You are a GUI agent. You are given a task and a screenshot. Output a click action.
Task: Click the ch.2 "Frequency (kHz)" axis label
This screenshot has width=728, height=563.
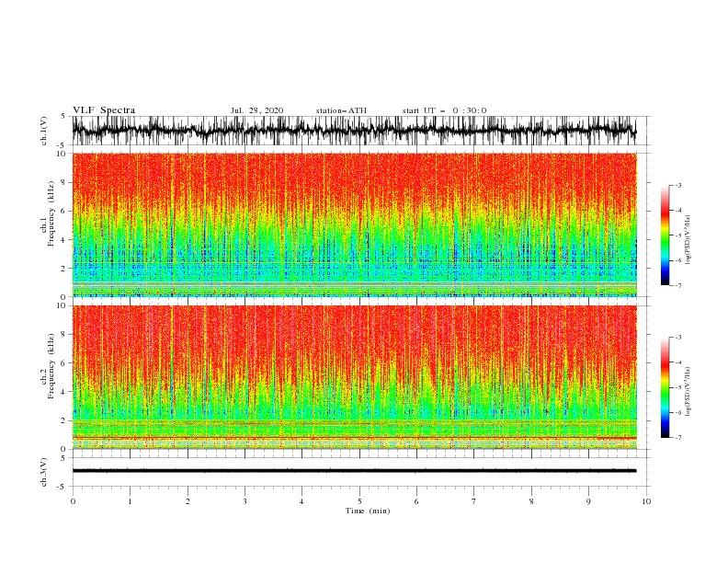(x=51, y=365)
